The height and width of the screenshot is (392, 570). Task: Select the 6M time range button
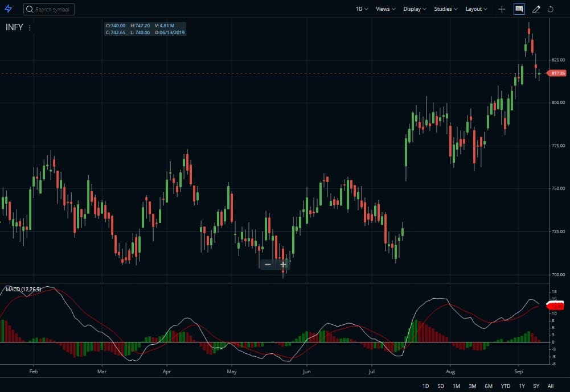(x=489, y=386)
